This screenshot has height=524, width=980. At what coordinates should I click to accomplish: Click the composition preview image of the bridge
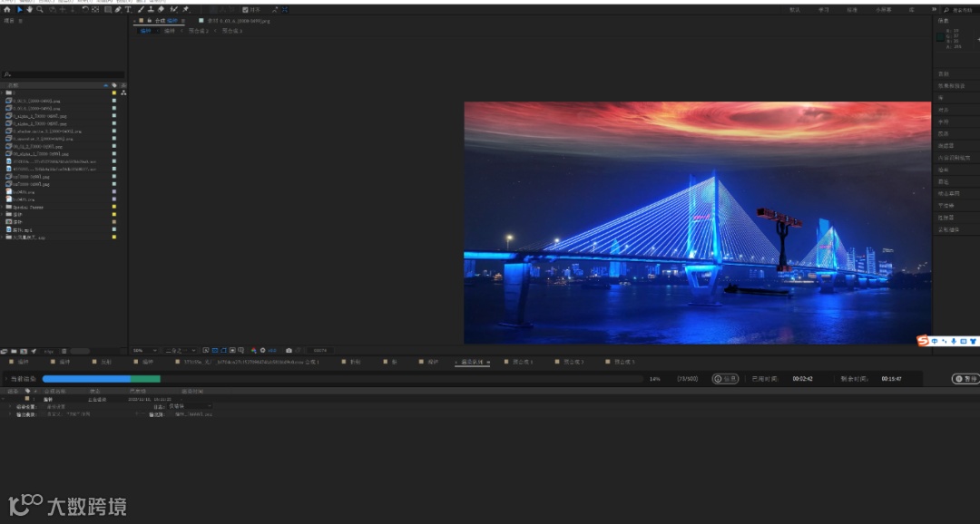coord(698,222)
